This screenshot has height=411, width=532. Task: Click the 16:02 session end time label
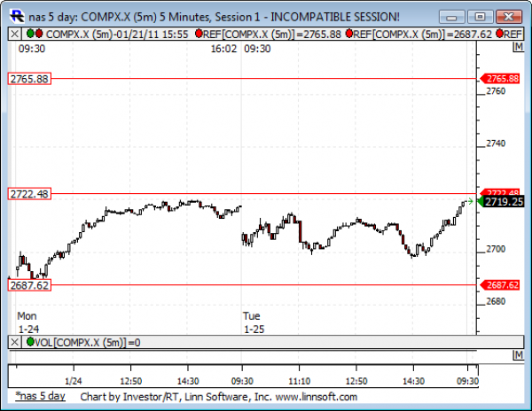click(223, 49)
